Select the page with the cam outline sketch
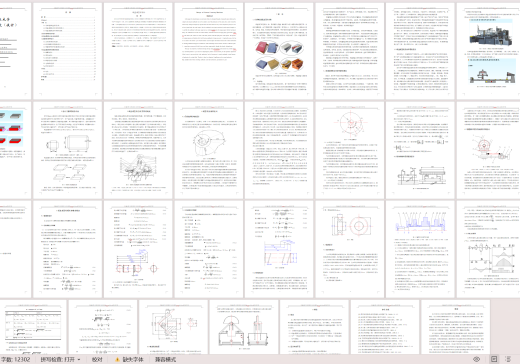 pyautogui.click(x=209, y=150)
